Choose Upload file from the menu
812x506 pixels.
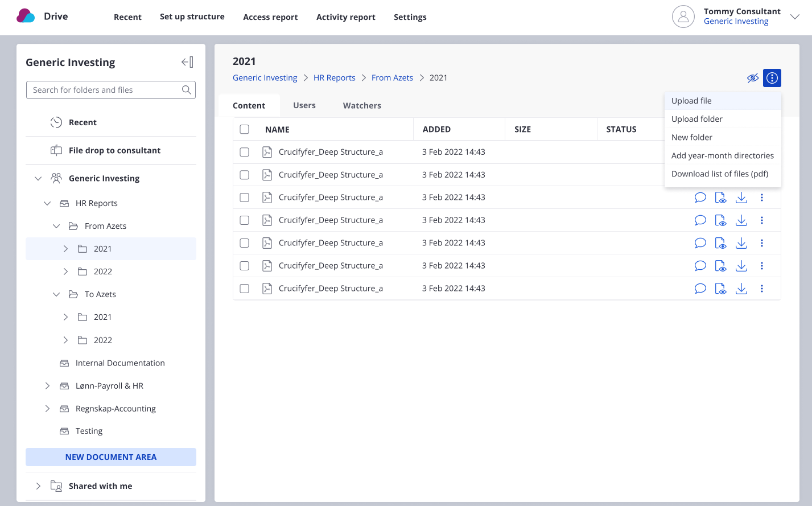723,101
